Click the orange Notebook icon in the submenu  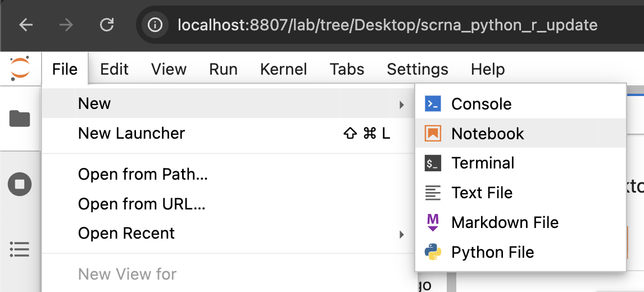(433, 134)
